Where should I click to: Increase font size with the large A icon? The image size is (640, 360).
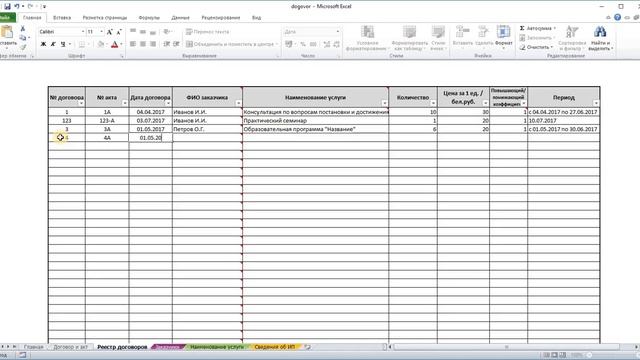109,31
